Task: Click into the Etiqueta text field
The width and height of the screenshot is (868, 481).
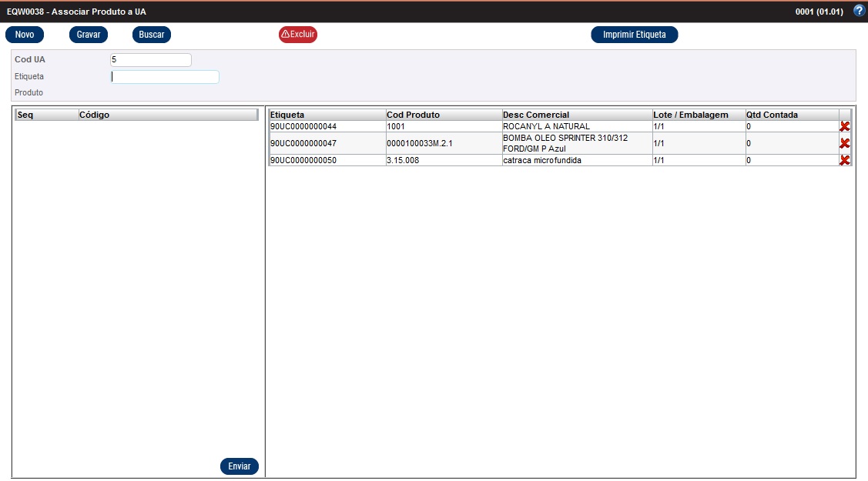Action: (165, 77)
